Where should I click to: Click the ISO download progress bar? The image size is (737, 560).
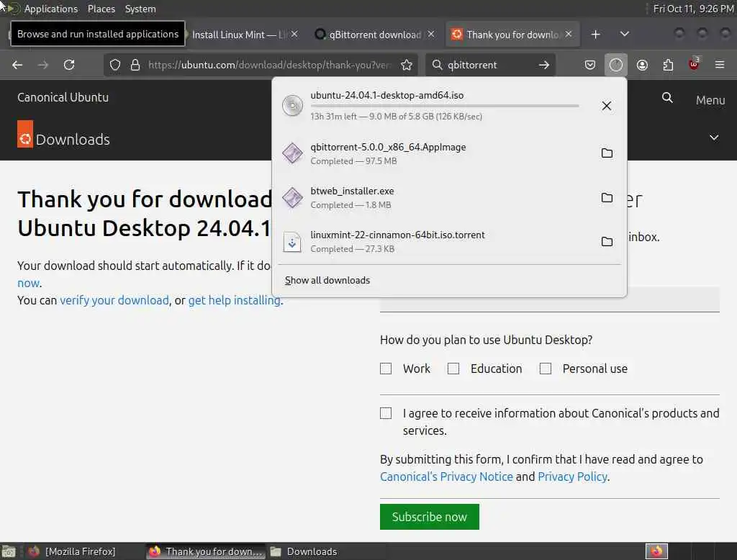coord(444,107)
